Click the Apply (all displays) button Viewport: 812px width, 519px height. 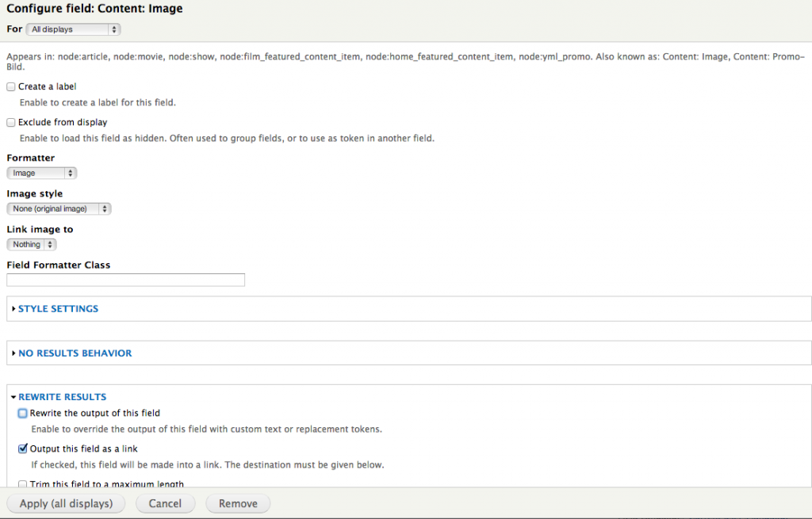coord(66,504)
